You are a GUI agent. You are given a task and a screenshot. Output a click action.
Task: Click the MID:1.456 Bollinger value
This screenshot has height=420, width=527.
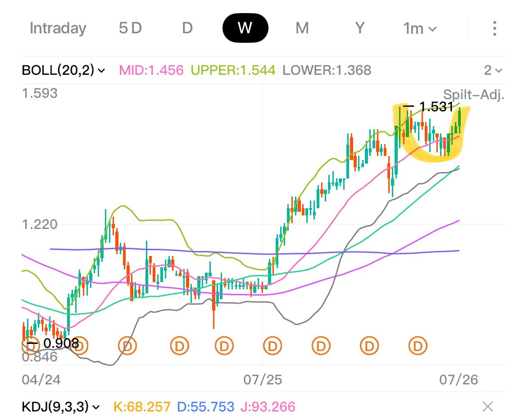click(151, 70)
